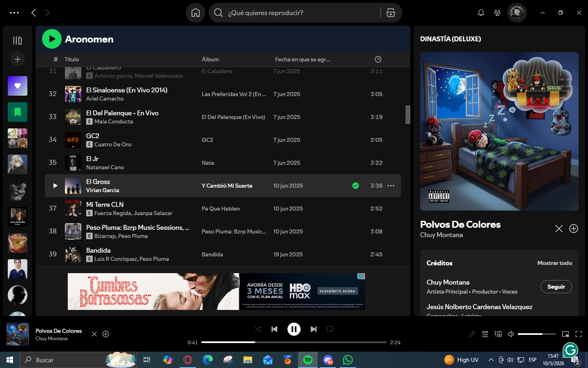The height and width of the screenshot is (368, 588).
Task: Seek within the song progress bar
Action: pyautogui.click(x=294, y=342)
